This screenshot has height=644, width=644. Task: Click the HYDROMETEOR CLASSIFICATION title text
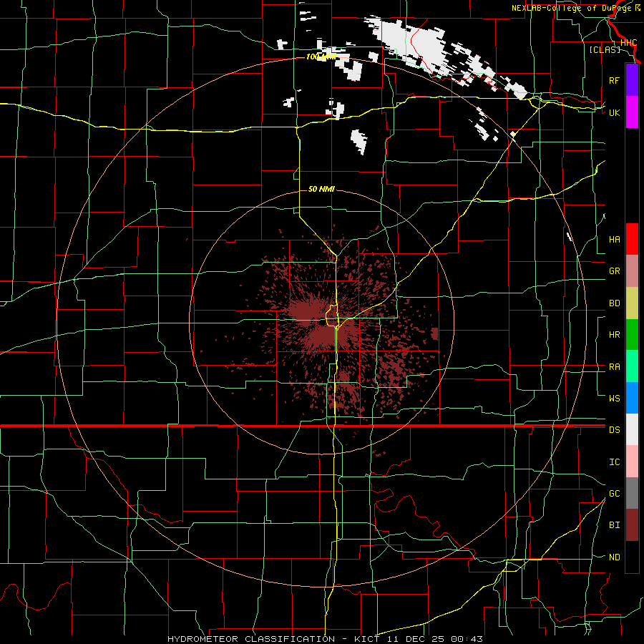251,639
